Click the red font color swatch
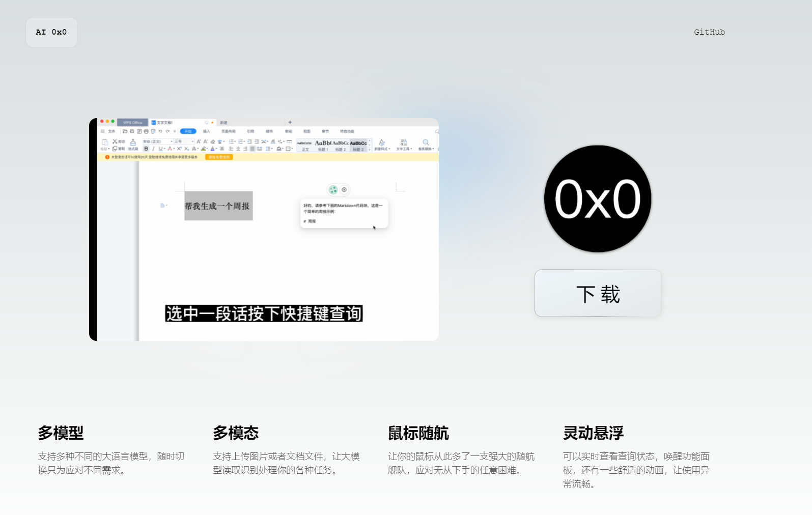This screenshot has width=812, height=515. (170, 149)
